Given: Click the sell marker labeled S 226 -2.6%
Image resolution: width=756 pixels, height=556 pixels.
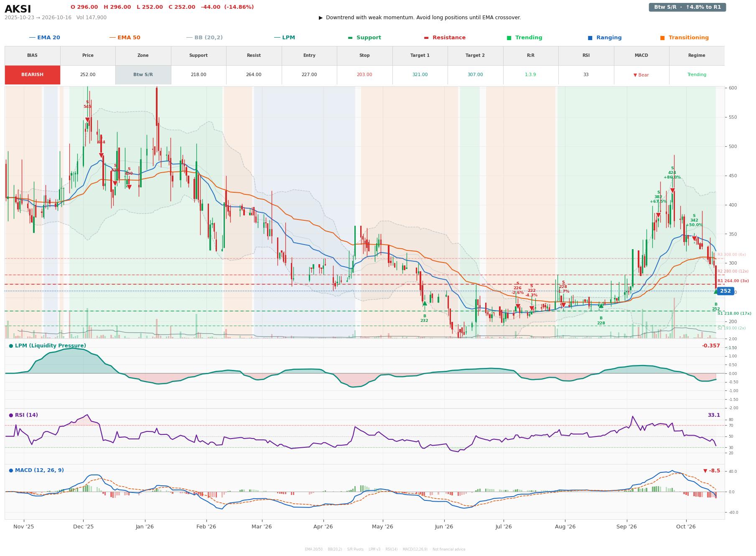Looking at the screenshot, I should (518, 306).
